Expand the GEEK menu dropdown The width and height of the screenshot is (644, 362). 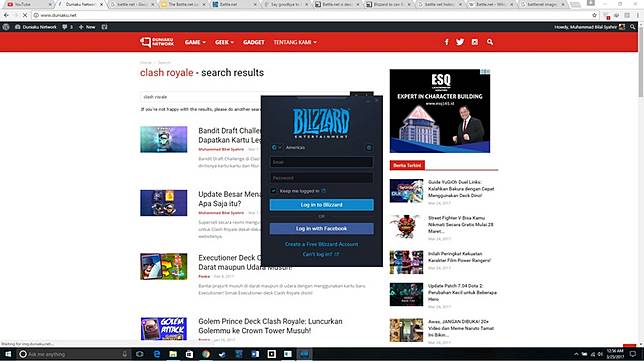pos(224,42)
